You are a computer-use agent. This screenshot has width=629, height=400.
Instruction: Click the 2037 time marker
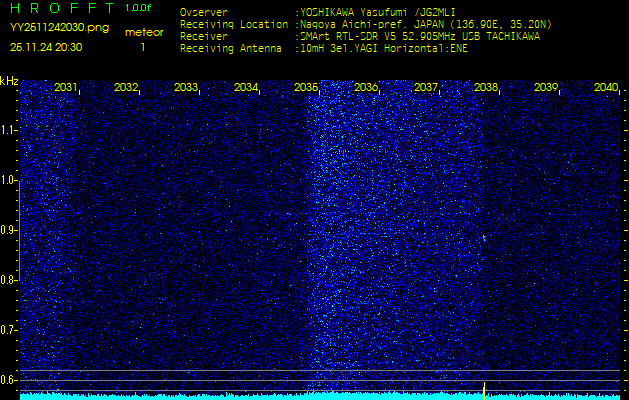pyautogui.click(x=426, y=87)
